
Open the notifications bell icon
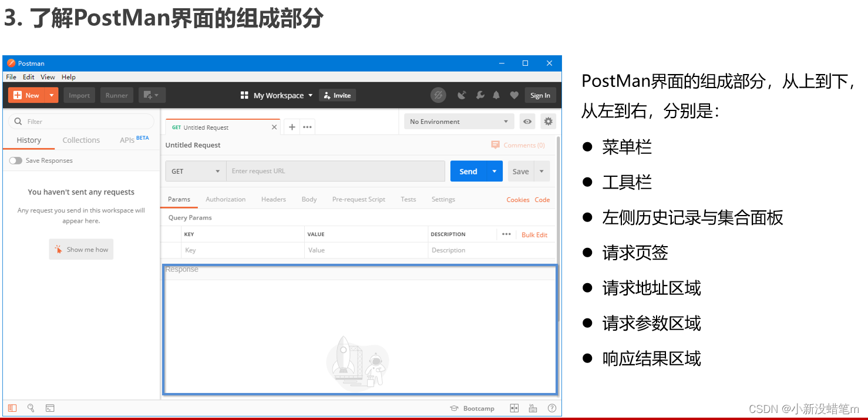(x=496, y=95)
